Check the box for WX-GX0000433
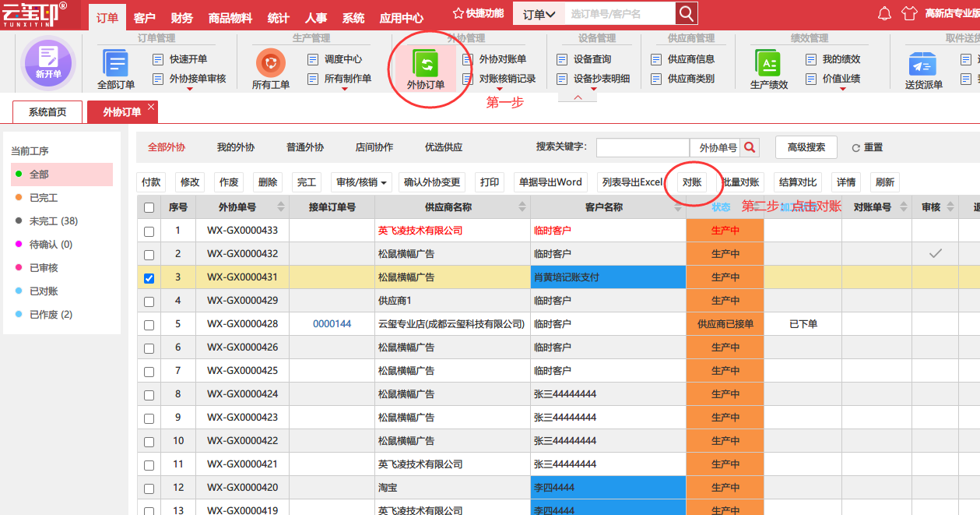The height and width of the screenshot is (515, 980). (x=149, y=231)
